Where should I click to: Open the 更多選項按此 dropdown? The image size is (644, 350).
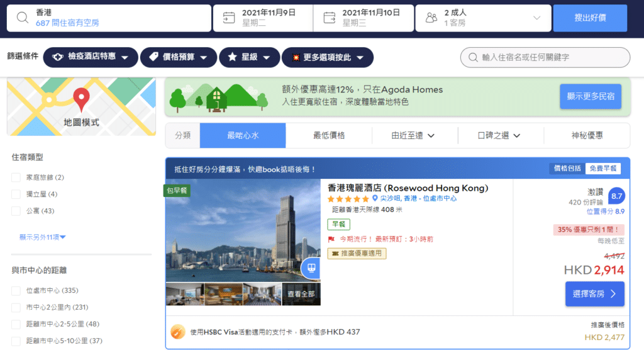click(x=327, y=57)
